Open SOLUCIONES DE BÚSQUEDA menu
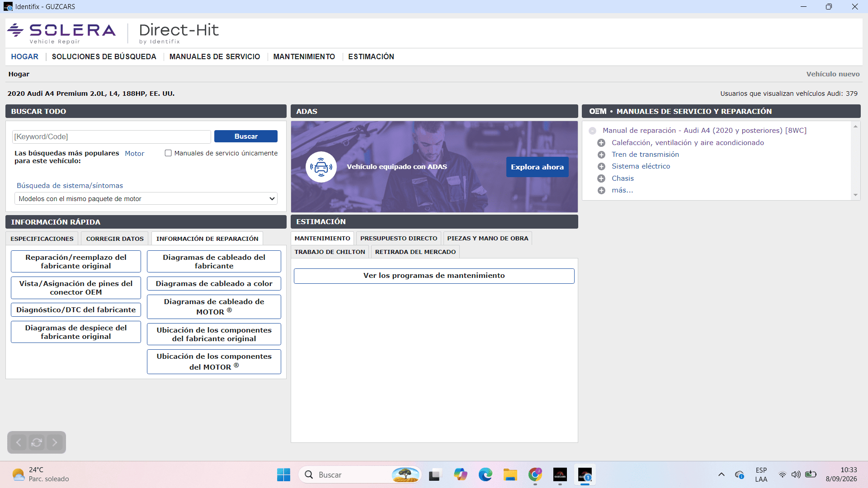Screen dimensions: 868x488 pyautogui.click(x=104, y=56)
